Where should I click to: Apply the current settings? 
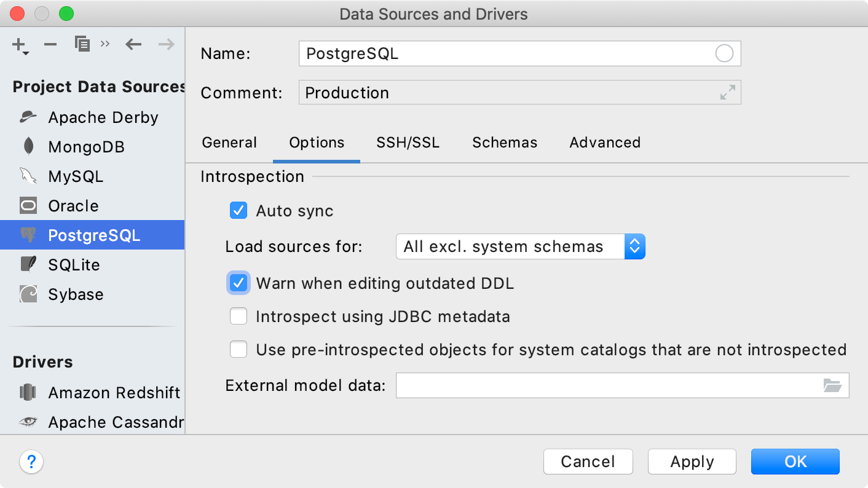click(692, 462)
